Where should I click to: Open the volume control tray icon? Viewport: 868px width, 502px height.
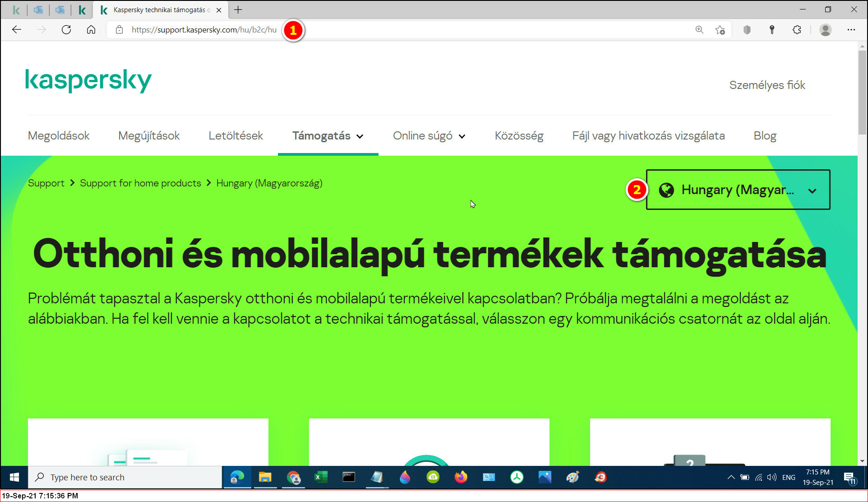[x=772, y=477]
